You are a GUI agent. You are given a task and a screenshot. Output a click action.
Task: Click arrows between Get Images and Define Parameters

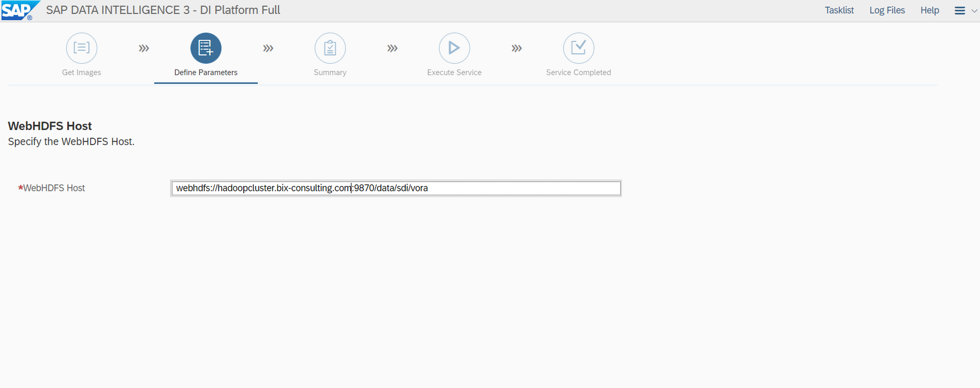click(144, 48)
